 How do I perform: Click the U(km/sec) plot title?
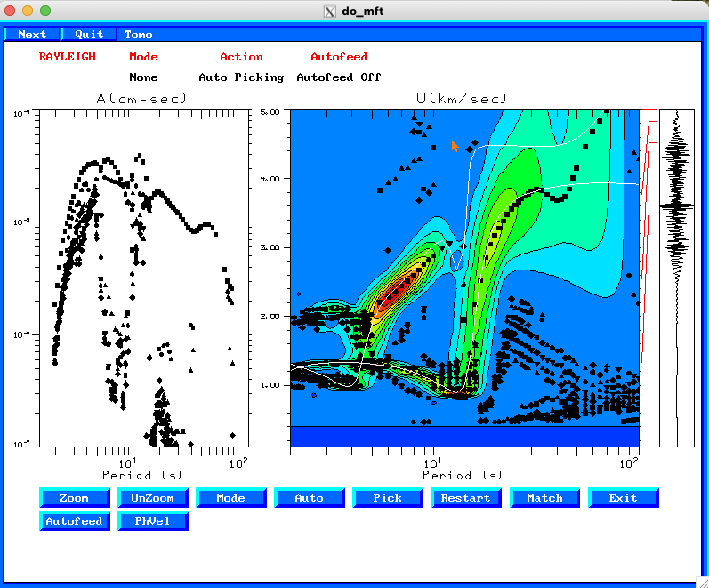click(x=462, y=98)
